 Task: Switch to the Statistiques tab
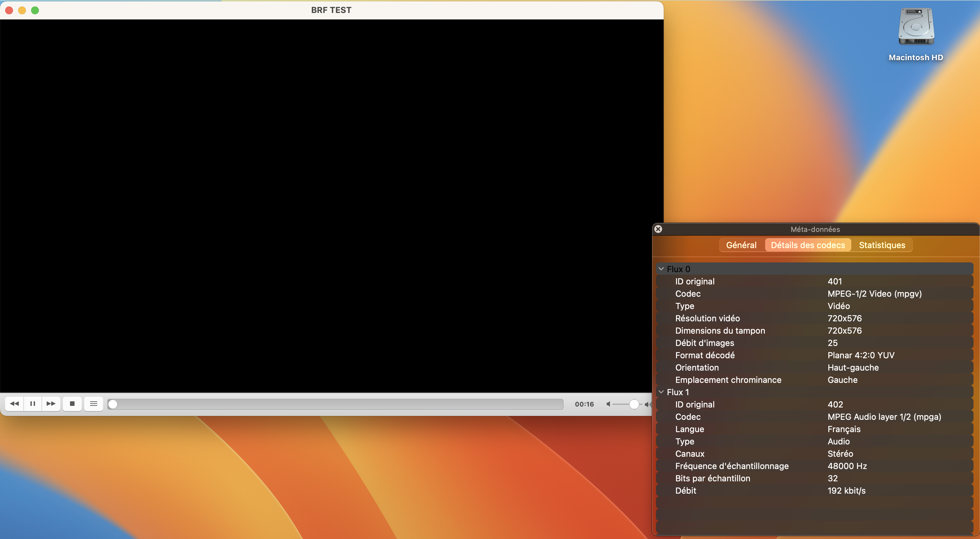point(881,245)
